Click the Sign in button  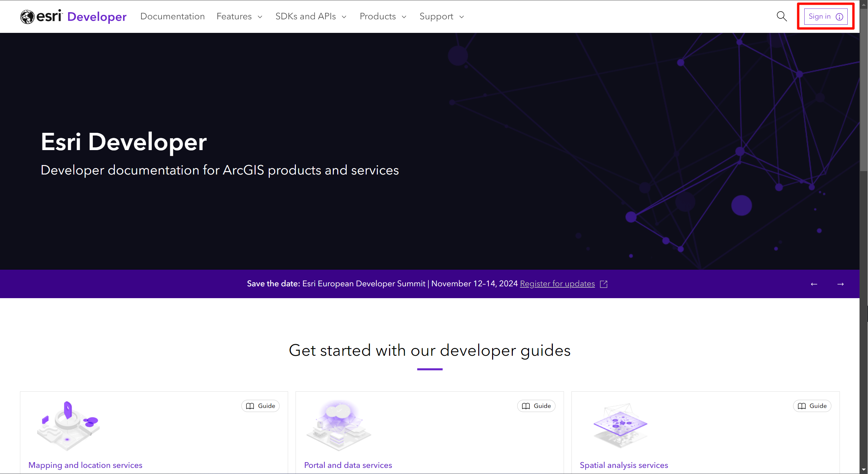click(x=826, y=17)
